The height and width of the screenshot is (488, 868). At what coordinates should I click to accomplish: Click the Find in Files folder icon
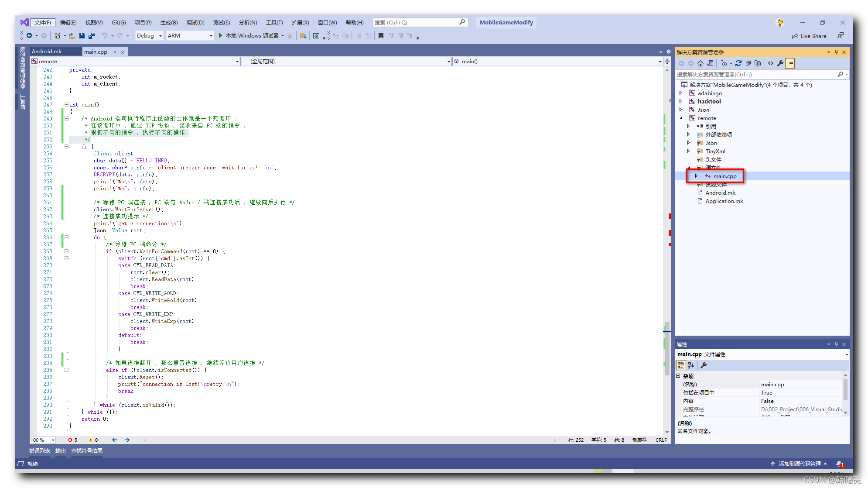click(x=303, y=35)
